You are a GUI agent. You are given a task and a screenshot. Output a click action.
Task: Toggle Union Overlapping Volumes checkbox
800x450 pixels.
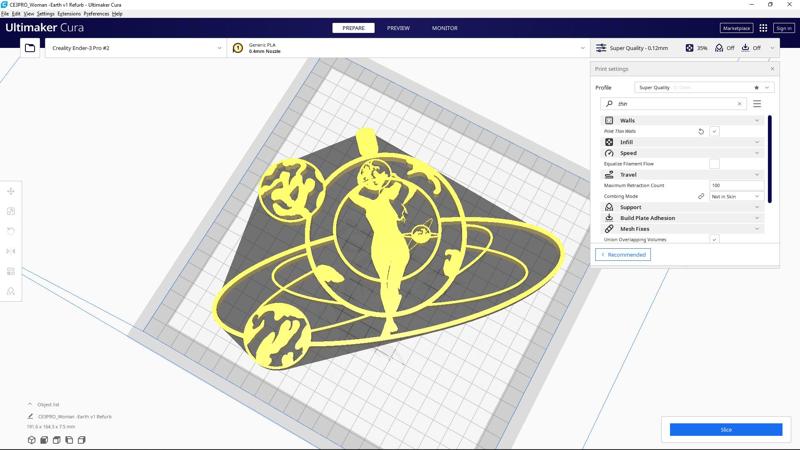[714, 239]
